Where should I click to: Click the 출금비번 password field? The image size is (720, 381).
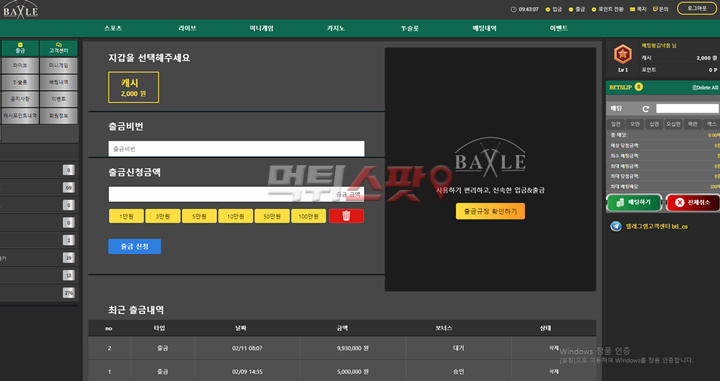pyautogui.click(x=236, y=149)
